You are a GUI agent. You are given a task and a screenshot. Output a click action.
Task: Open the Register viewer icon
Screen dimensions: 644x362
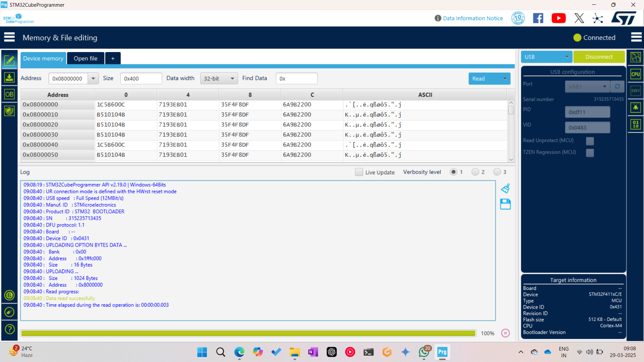click(x=635, y=124)
